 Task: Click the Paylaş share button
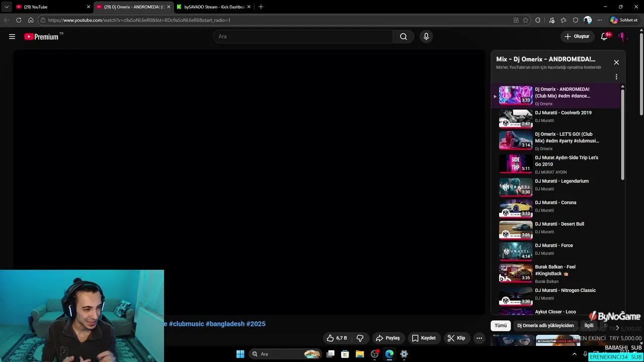[388, 338]
